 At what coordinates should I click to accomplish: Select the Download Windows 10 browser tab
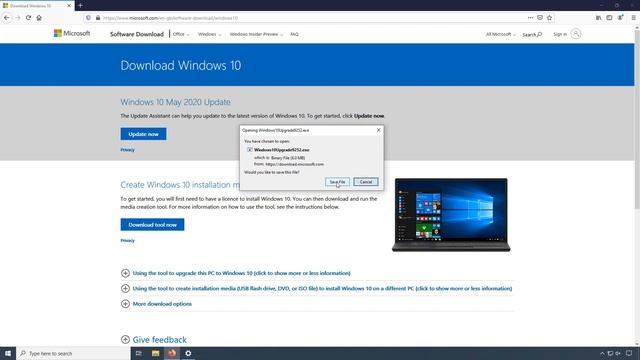(37, 6)
